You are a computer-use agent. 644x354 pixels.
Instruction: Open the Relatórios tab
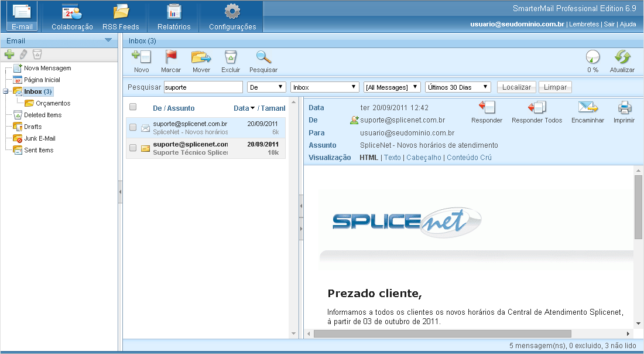click(174, 17)
